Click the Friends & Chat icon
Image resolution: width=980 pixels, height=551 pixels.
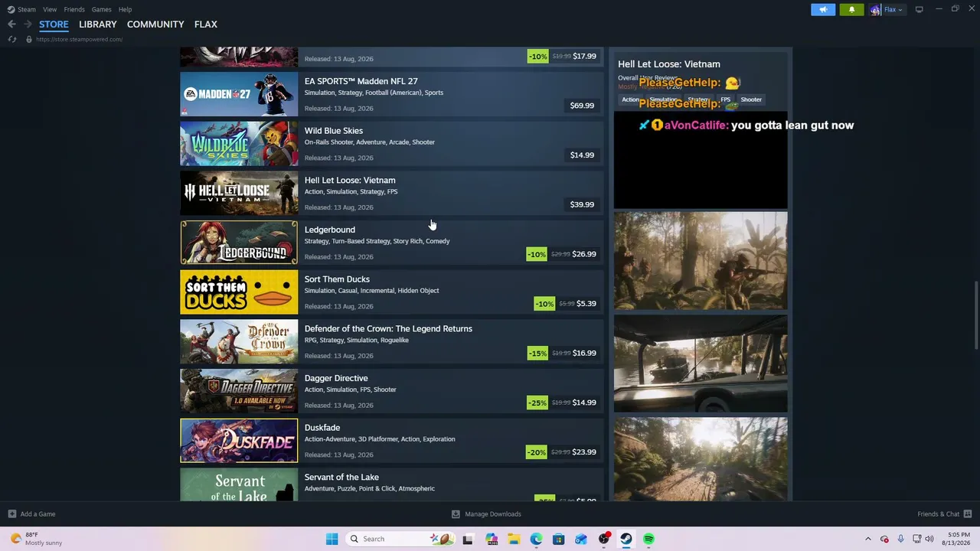[x=968, y=514]
